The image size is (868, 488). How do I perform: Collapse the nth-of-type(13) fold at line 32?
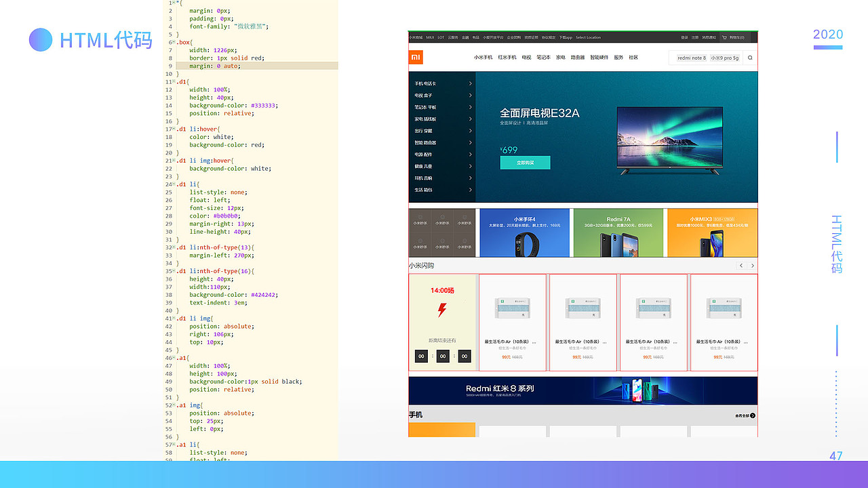point(174,247)
